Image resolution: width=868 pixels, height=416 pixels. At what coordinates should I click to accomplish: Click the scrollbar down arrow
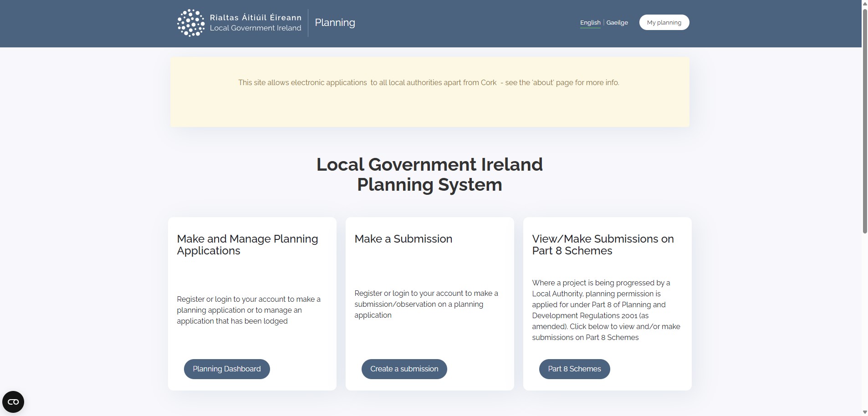click(x=865, y=412)
